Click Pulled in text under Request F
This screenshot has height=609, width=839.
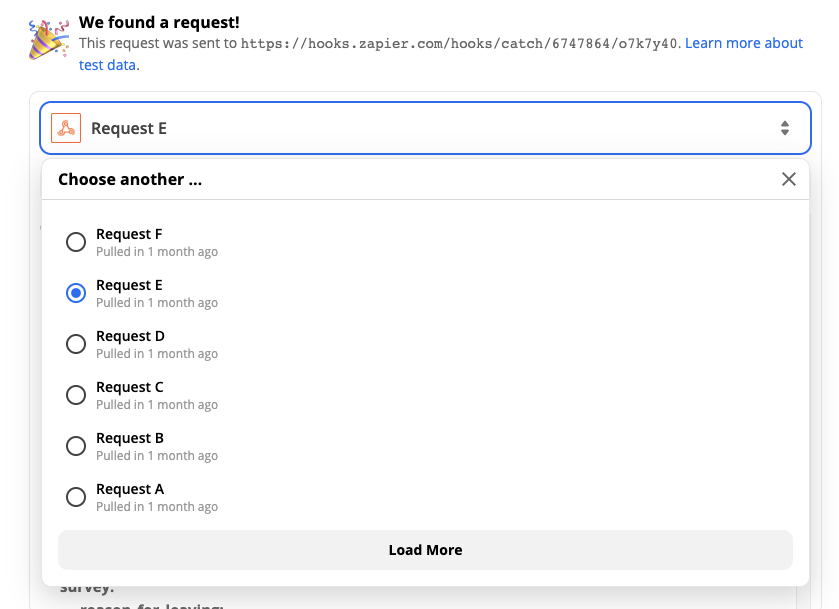pyautogui.click(x=157, y=252)
